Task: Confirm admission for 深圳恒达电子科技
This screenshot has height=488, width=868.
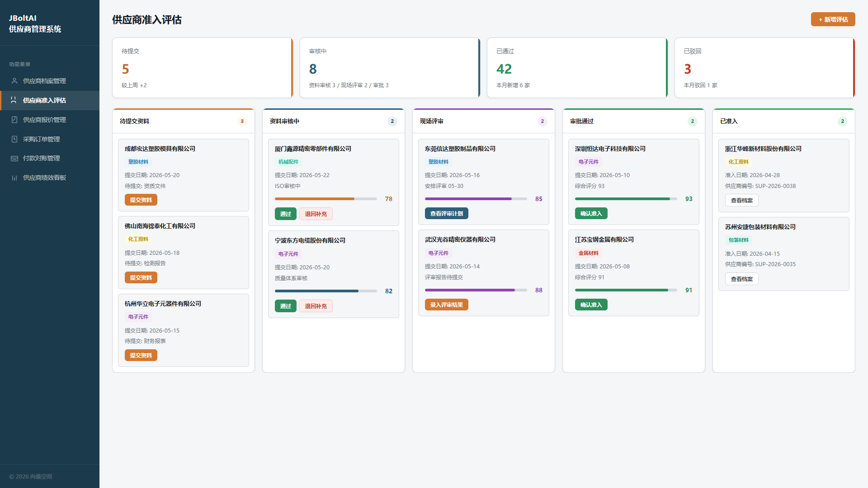Action: (591, 213)
